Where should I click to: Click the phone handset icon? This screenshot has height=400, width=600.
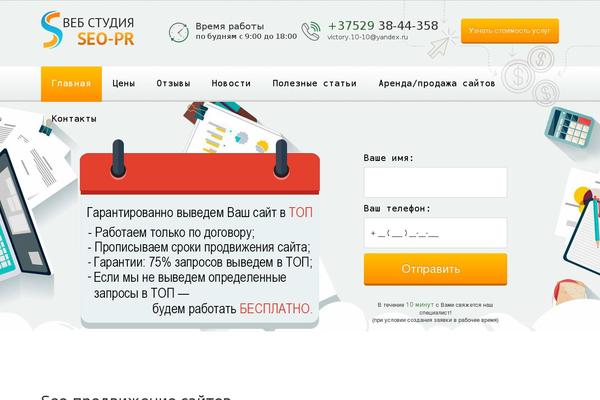(311, 31)
